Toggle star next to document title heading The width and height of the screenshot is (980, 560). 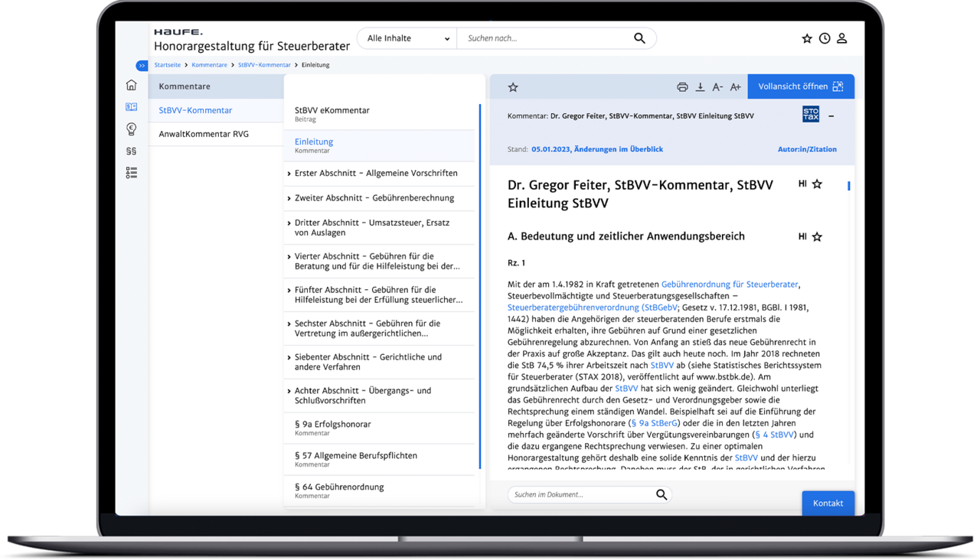[x=817, y=184]
